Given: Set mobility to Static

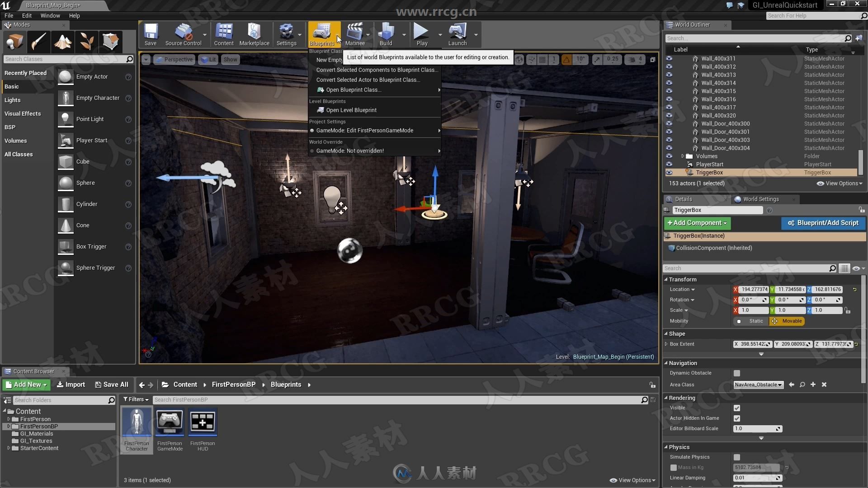Looking at the screenshot, I should click(750, 321).
